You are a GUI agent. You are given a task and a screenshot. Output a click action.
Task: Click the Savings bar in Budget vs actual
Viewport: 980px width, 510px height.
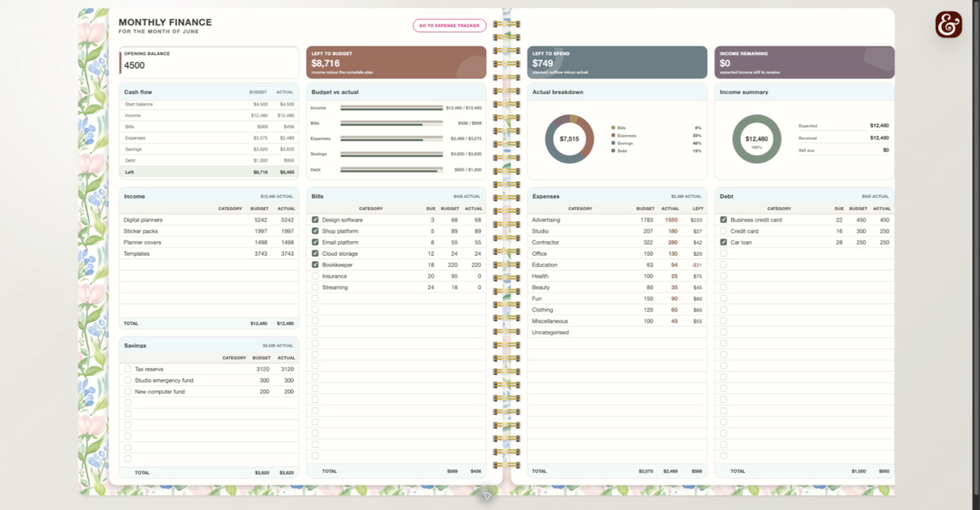coord(391,154)
